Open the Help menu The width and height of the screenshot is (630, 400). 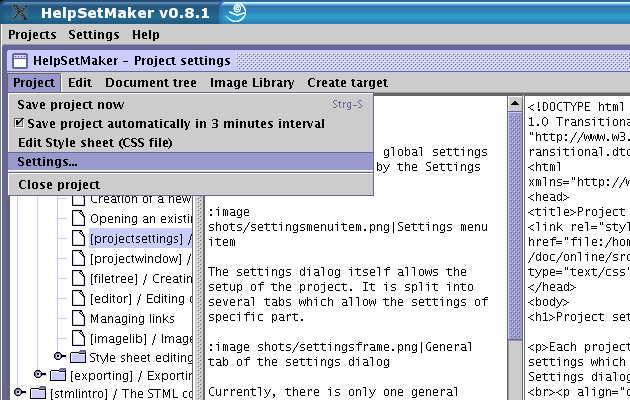pos(146,35)
